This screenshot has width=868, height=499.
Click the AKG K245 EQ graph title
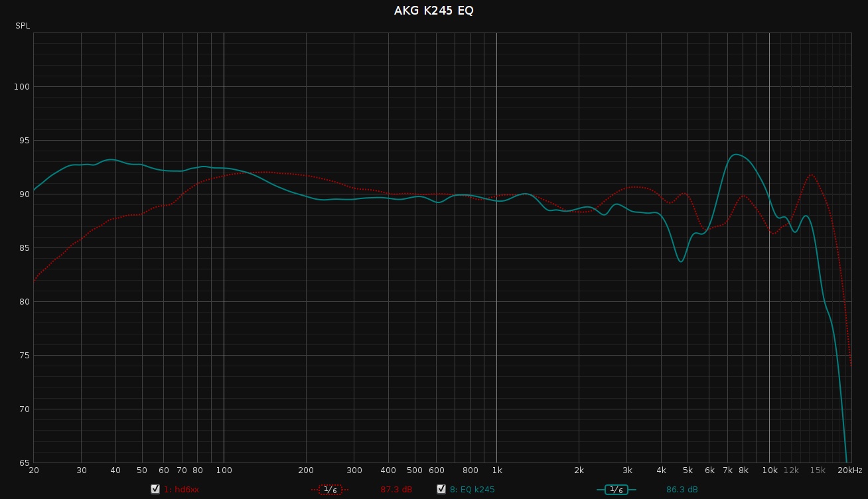pyautogui.click(x=434, y=11)
